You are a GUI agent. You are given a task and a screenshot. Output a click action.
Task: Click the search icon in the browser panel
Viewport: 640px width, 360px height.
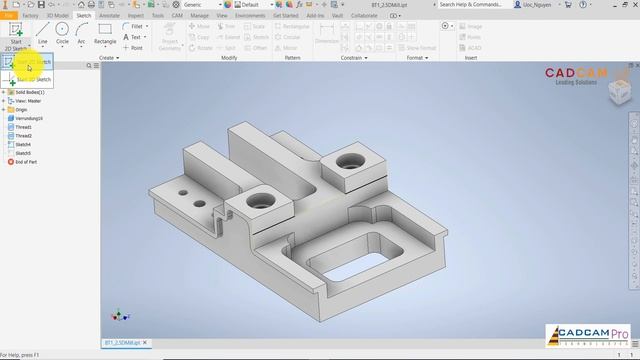[x=89, y=65]
